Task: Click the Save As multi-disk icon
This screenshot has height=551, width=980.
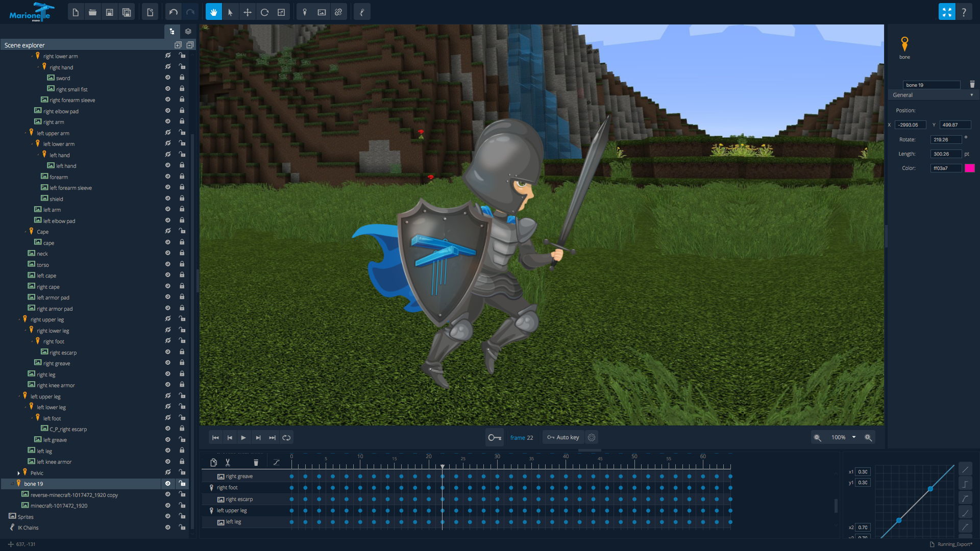Action: click(127, 12)
